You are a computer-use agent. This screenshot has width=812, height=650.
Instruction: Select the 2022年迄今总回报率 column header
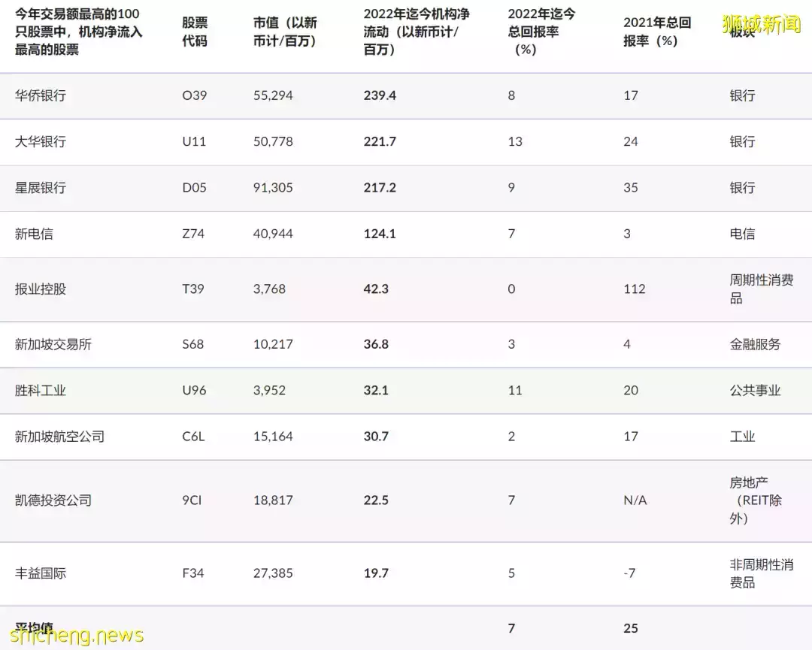pyautogui.click(x=541, y=32)
